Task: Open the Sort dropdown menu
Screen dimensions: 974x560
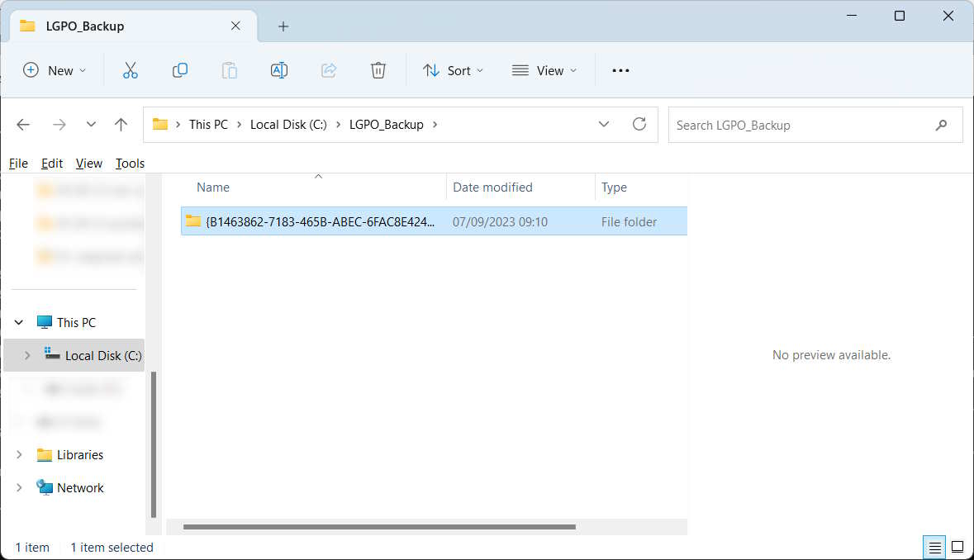Action: pos(453,70)
